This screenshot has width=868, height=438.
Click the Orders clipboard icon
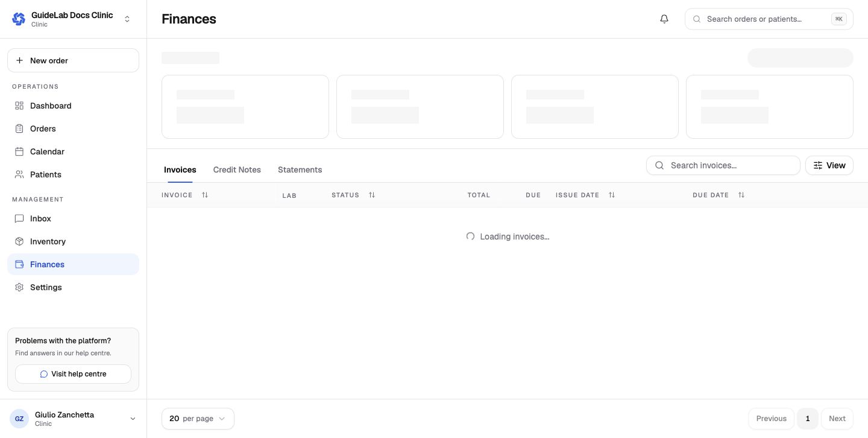tap(19, 129)
